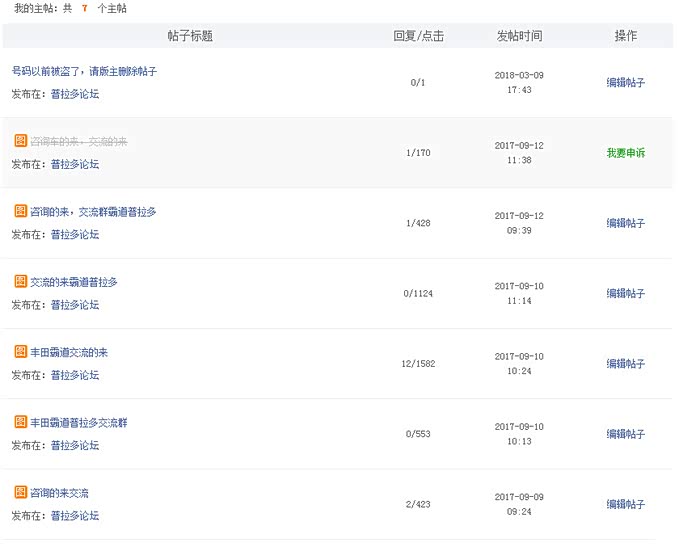
Task: Open the post 号码以前被盗了，请版主删除帖子
Action: point(84,72)
